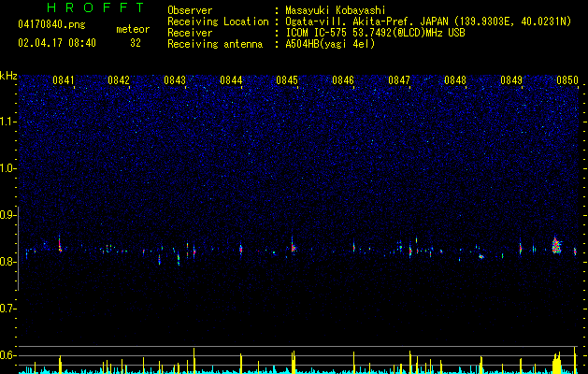Click the 0.7 kHz axis label
588x374 pixels.
(7, 309)
